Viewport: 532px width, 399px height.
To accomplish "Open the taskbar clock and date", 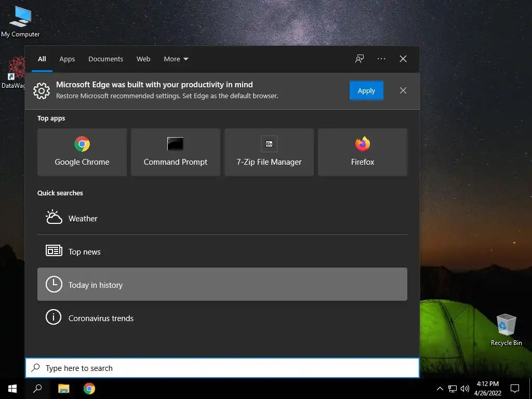I will point(487,389).
